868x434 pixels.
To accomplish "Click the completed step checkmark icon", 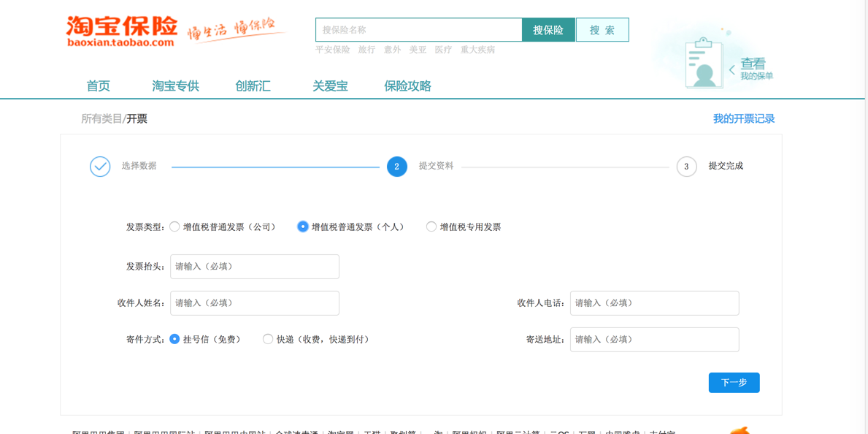I will coord(100,167).
